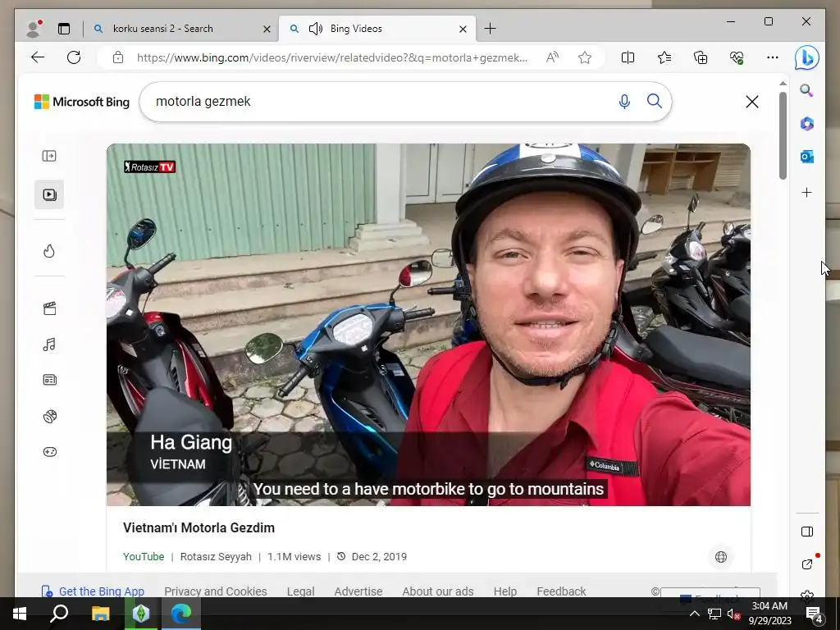The height and width of the screenshot is (630, 840).
Task: Start Read aloud in address bar
Action: [x=552, y=57]
